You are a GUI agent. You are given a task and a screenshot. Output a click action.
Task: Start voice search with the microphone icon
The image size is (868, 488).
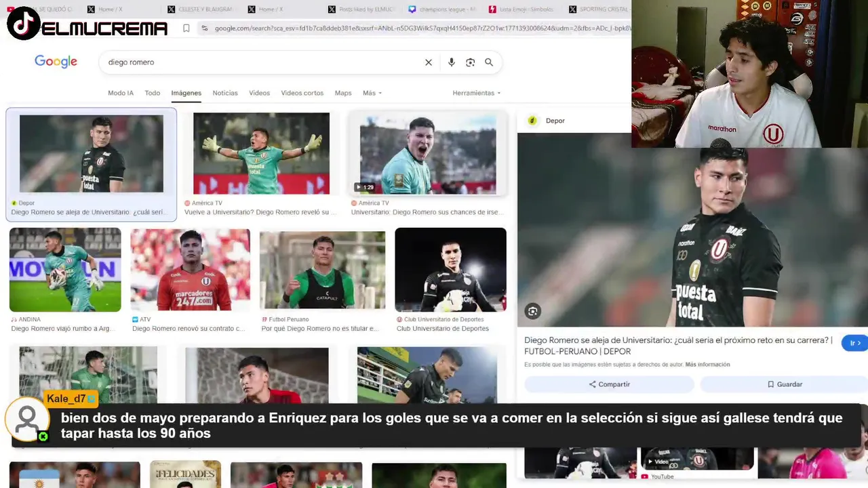452,62
